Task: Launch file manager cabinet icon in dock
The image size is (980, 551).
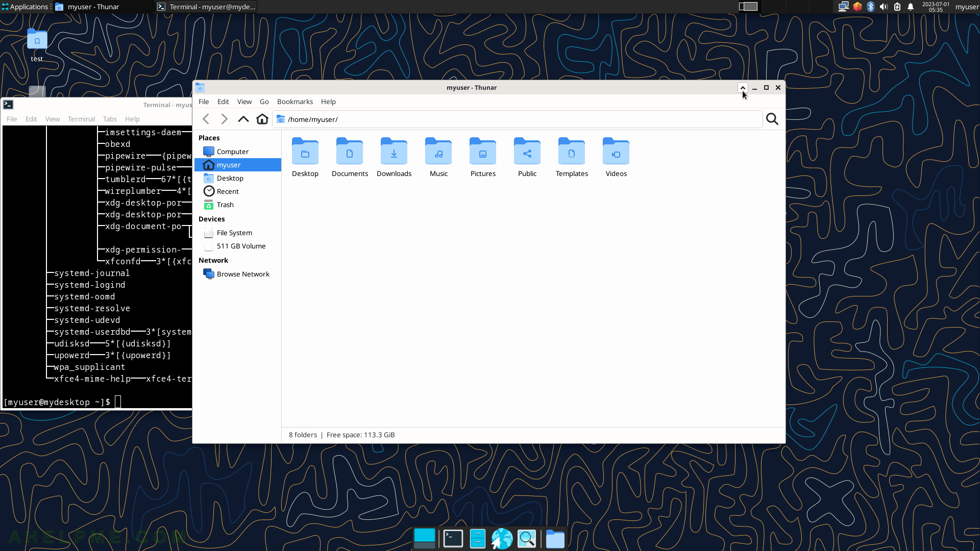Action: [477, 538]
